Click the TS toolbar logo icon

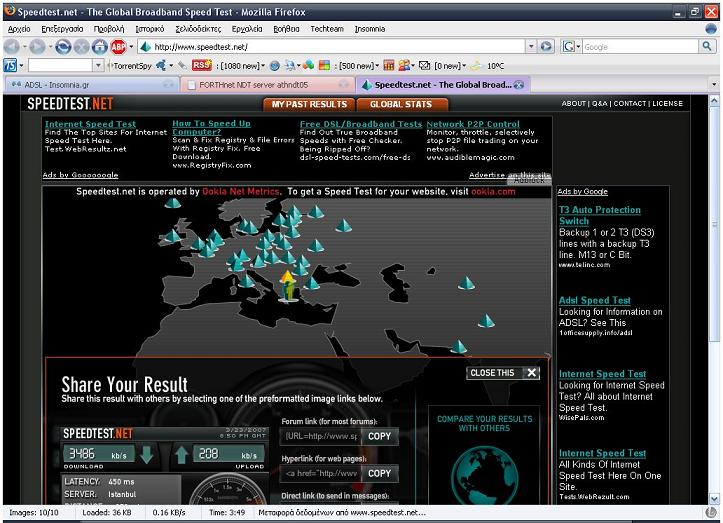click(10, 65)
